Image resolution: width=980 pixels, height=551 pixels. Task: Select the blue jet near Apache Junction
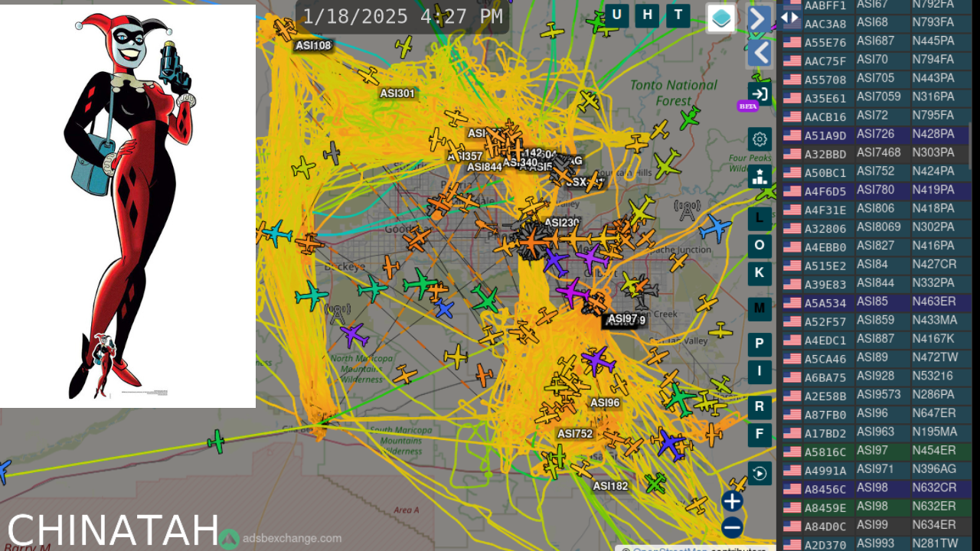click(x=715, y=227)
